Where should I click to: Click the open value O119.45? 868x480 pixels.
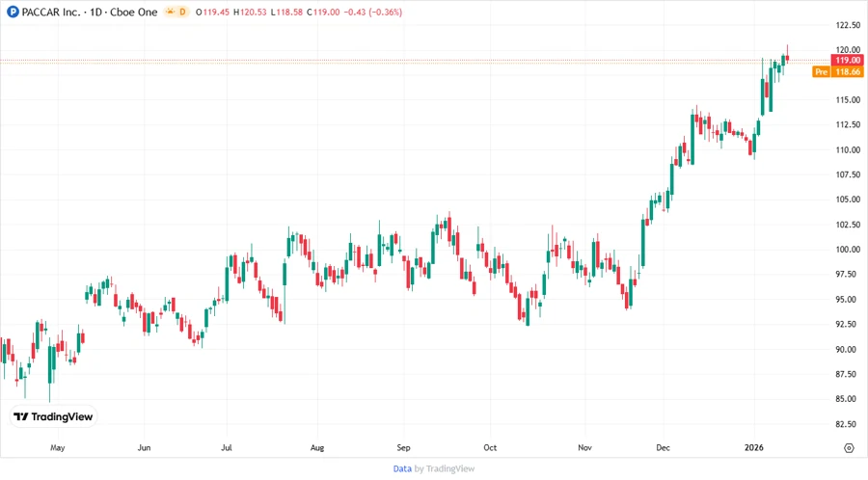[x=212, y=13]
